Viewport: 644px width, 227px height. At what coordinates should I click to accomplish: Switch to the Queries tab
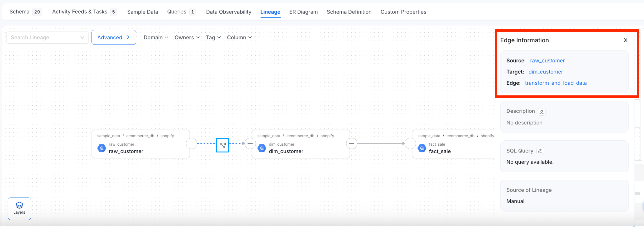point(181,12)
